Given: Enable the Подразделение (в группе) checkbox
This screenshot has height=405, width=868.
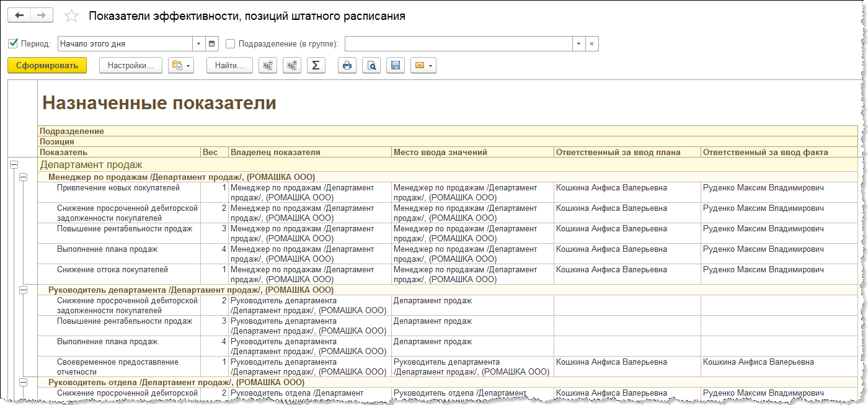Looking at the screenshot, I should click(x=231, y=44).
